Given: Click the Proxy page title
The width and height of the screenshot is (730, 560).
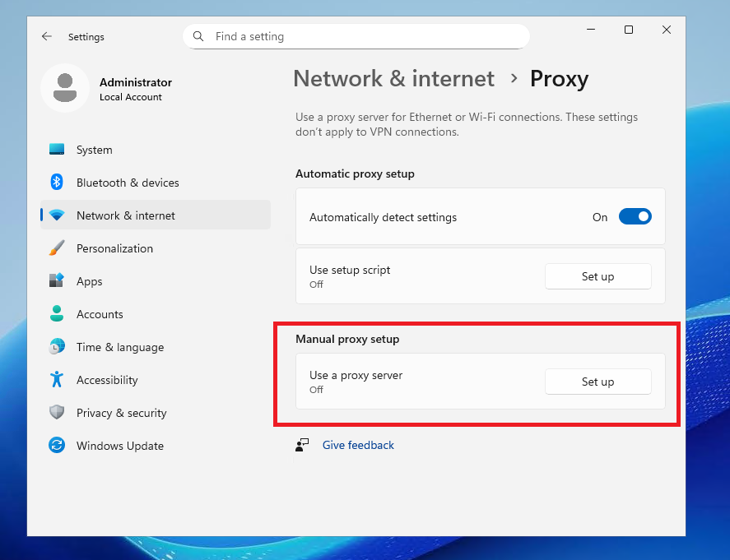Looking at the screenshot, I should click(x=559, y=79).
